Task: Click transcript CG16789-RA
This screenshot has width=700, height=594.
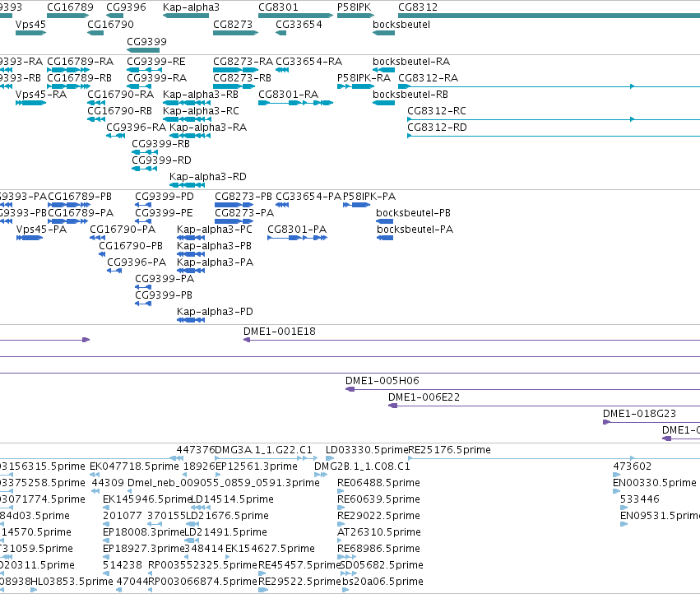Action: click(80, 61)
